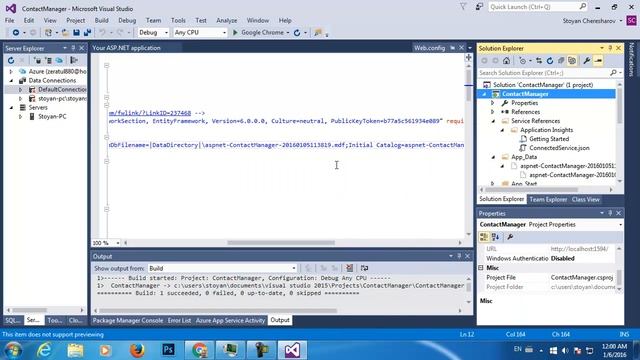
Task: Open Firefox from the taskbar
Action: point(137,350)
